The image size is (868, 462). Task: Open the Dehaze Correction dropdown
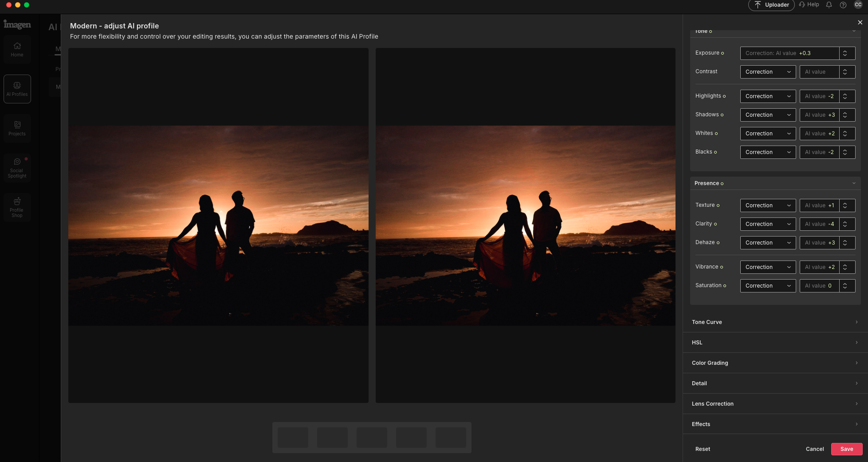pyautogui.click(x=768, y=243)
